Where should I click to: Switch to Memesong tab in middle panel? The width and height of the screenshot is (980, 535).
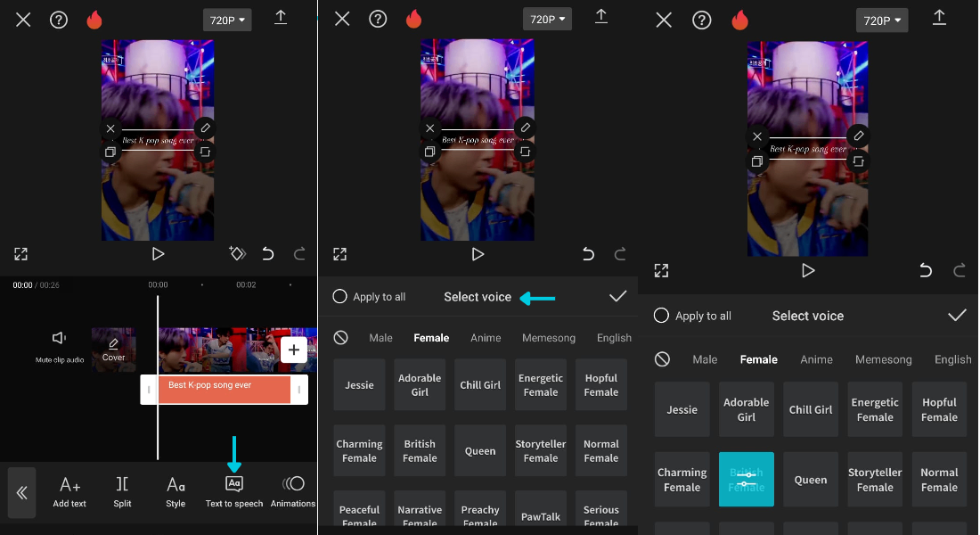[549, 338]
